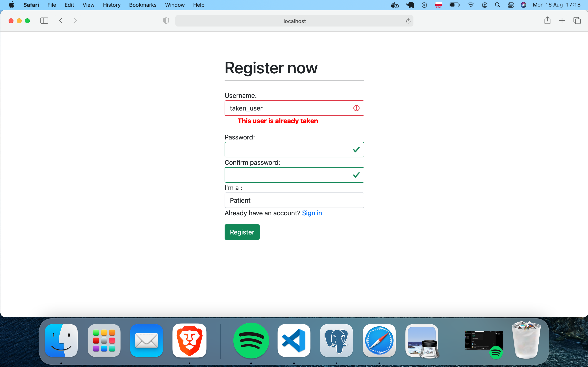Launch Visual Studio Code from the Dock

(294, 341)
